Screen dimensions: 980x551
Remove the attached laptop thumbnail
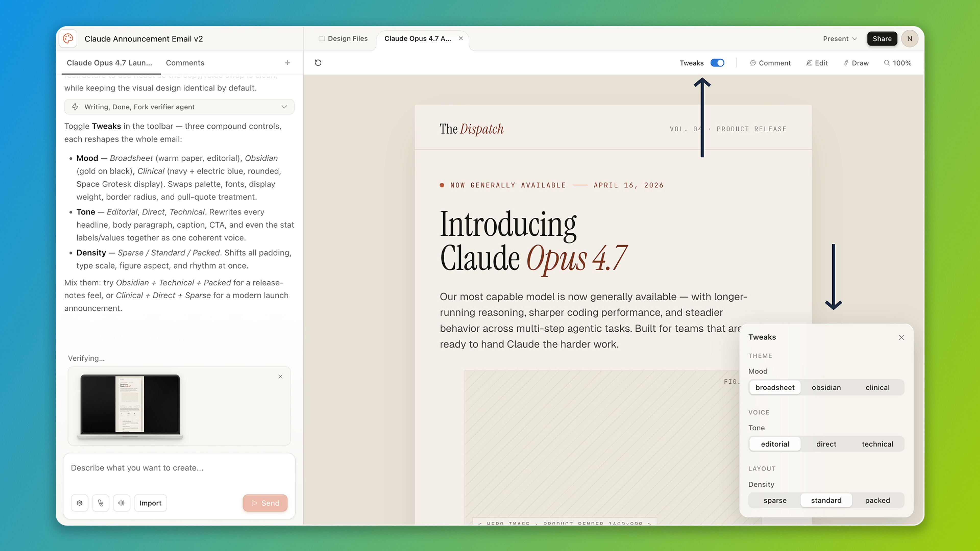click(x=280, y=377)
